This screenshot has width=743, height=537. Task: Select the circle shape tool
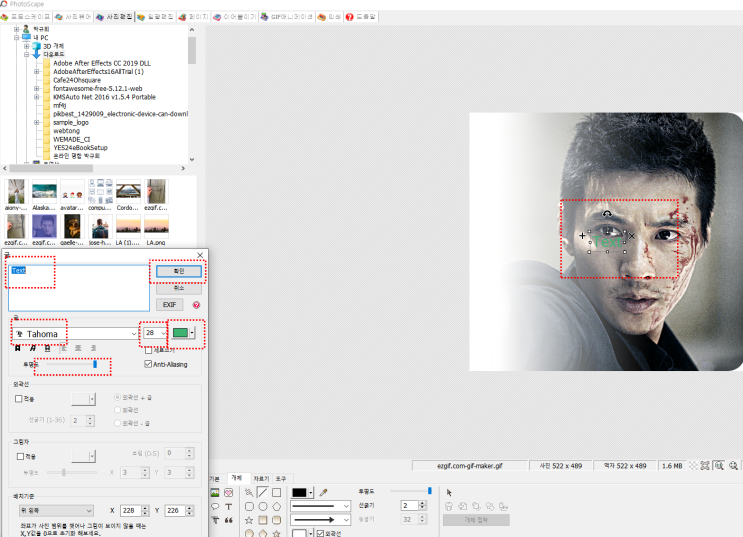263,506
